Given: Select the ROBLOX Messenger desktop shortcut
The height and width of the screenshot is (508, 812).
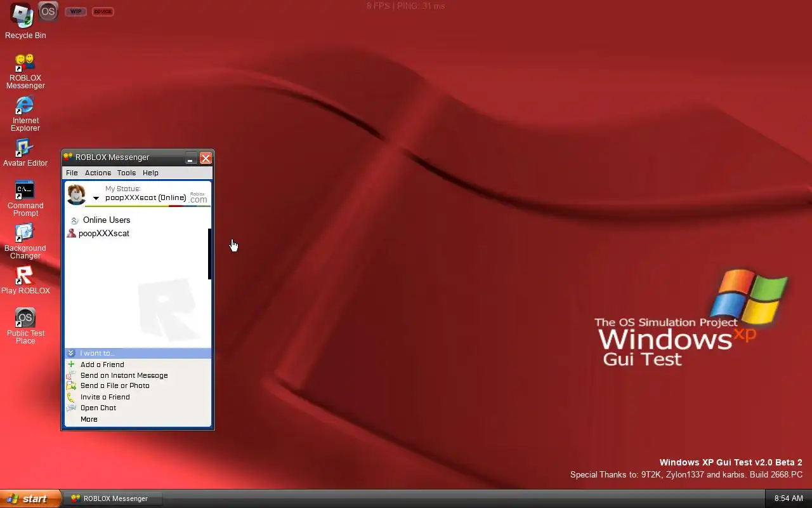Looking at the screenshot, I should [25, 71].
